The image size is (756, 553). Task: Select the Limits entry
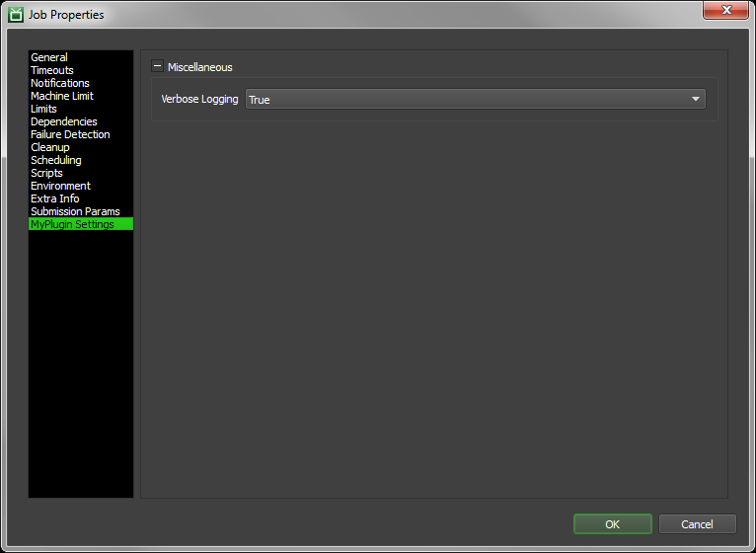pos(81,109)
